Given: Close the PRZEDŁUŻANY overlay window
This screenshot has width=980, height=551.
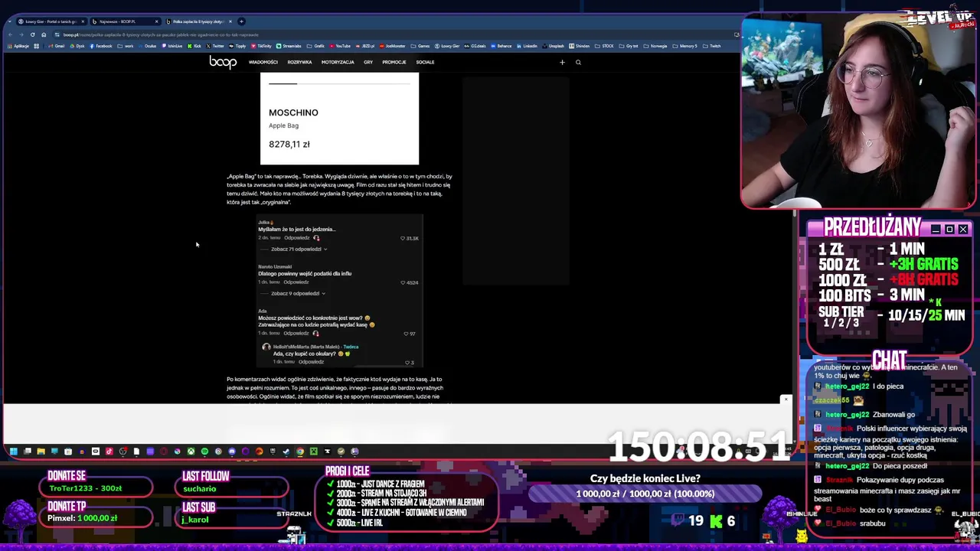Looking at the screenshot, I should pyautogui.click(x=963, y=230).
